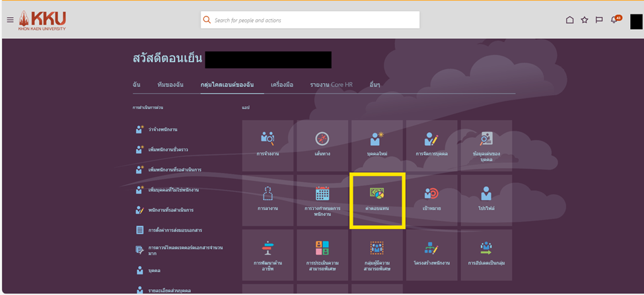This screenshot has width=644, height=295.
Task: Click the บุคคลใหม่ (New Person) tile
Action: (377, 145)
